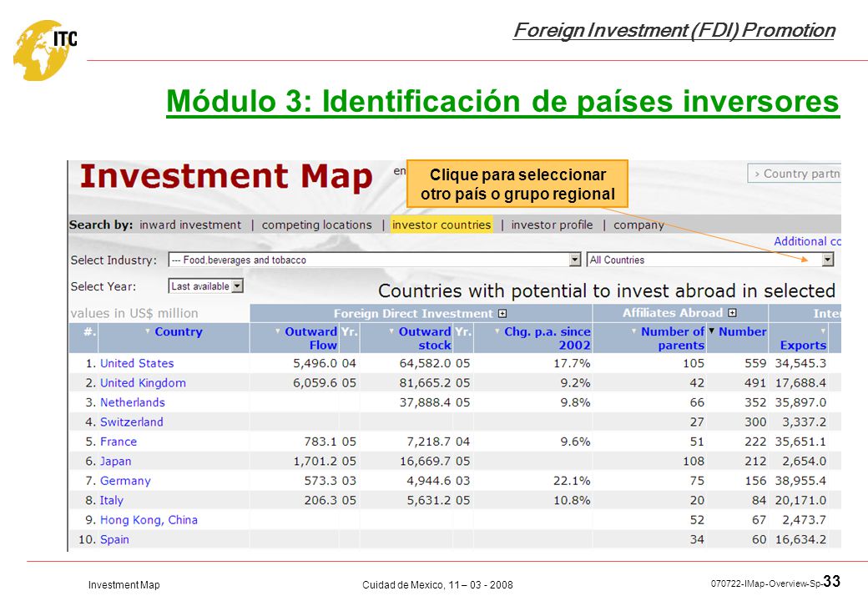Click the exports value "34,545.3"
Viewport: 868px width, 601px height.
coord(800,364)
